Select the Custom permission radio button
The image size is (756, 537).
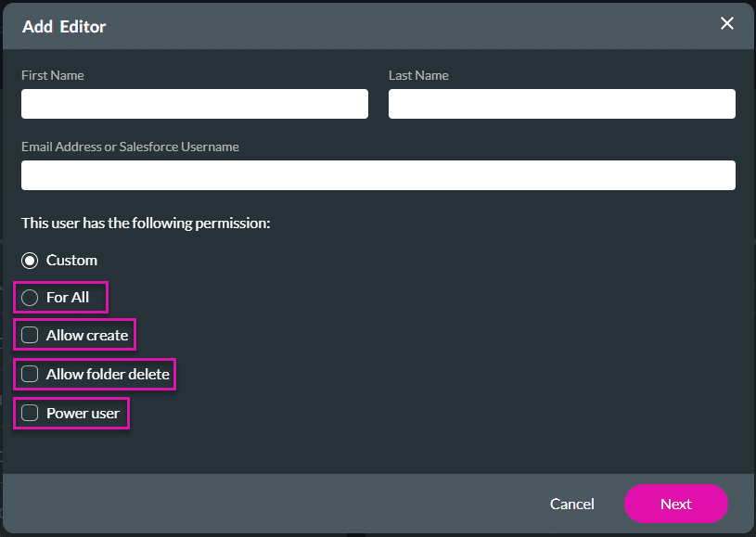coord(29,260)
